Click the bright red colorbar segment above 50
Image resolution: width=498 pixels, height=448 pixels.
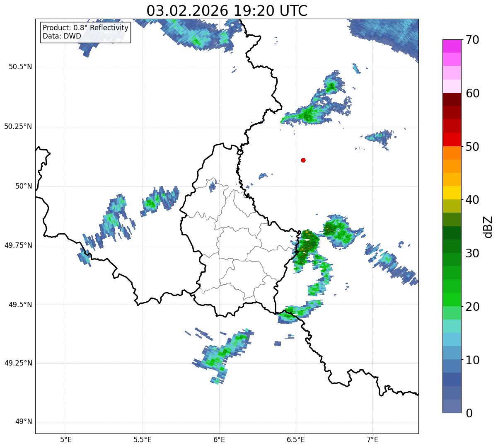tap(452, 139)
